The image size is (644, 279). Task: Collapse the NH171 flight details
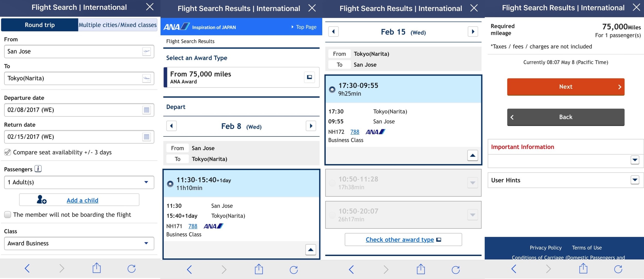pos(311,250)
